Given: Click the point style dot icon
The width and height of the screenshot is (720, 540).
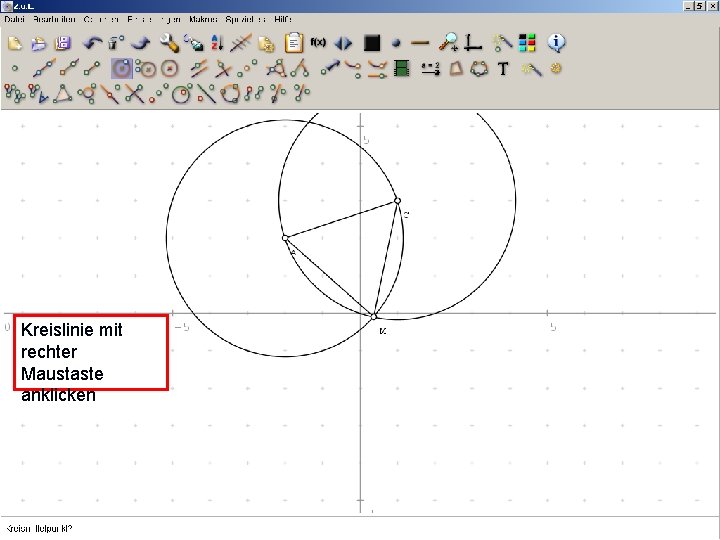Looking at the screenshot, I should [396, 43].
